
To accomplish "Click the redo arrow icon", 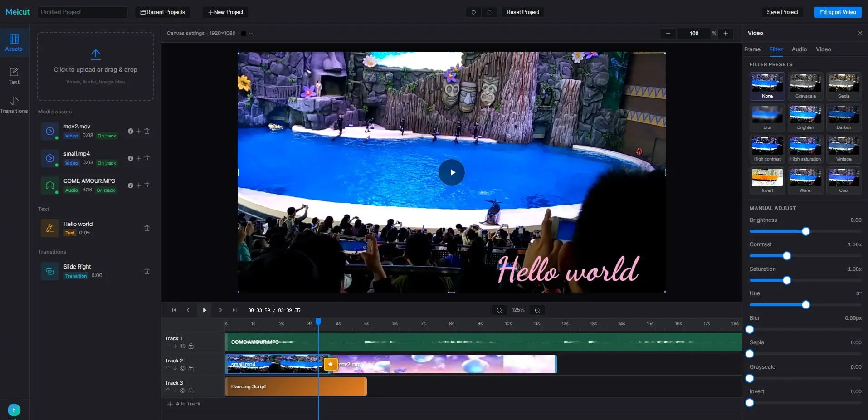I will 489,12.
